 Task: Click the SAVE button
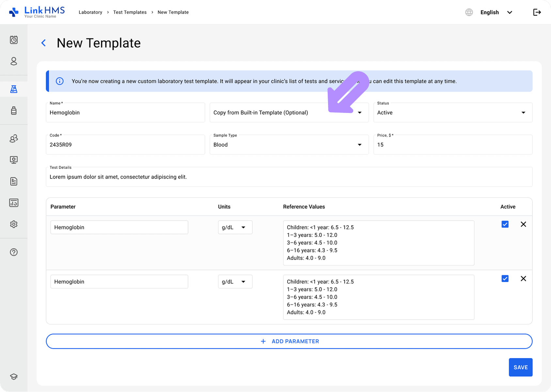point(520,367)
